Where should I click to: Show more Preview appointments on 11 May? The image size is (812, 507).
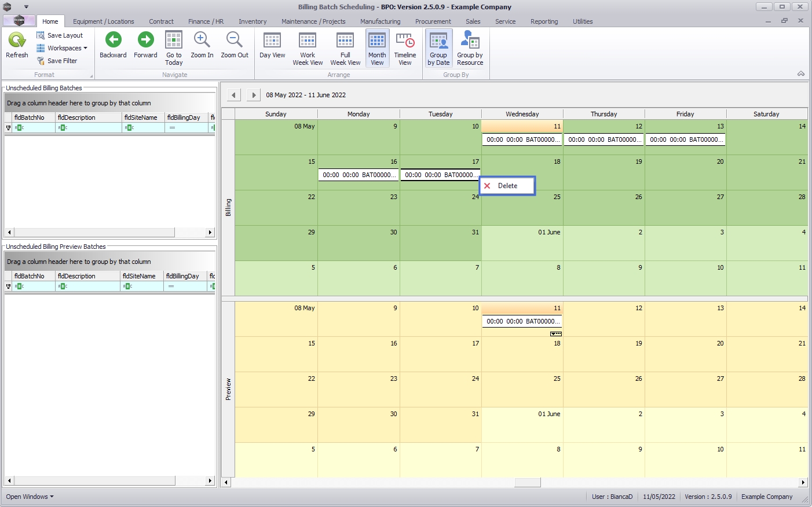click(555, 333)
